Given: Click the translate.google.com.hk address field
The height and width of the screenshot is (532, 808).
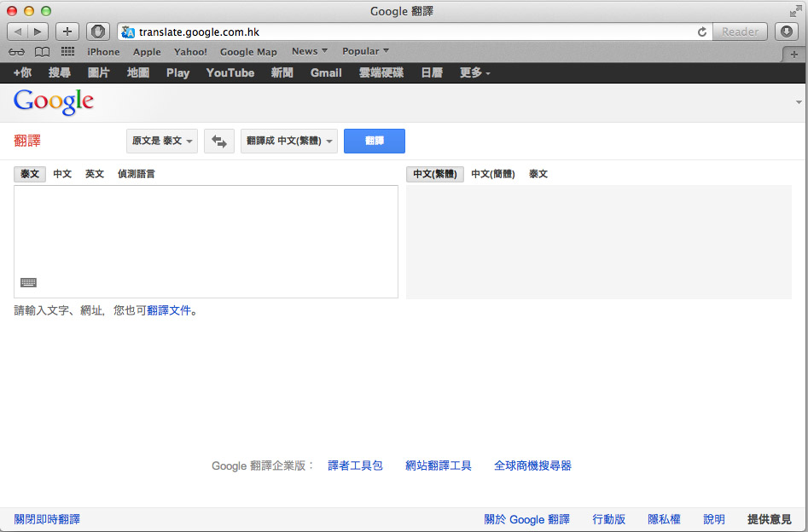Looking at the screenshot, I should coord(415,32).
